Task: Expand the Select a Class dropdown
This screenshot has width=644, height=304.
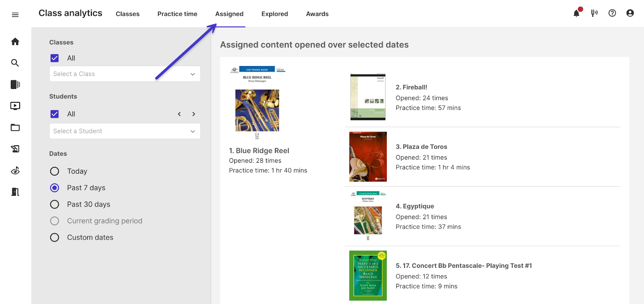Action: (125, 74)
